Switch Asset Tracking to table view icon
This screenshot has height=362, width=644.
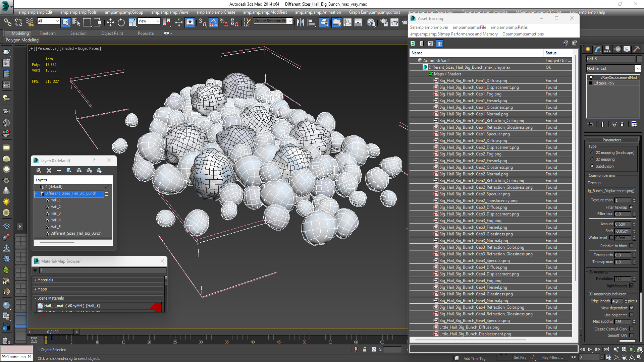(x=440, y=44)
